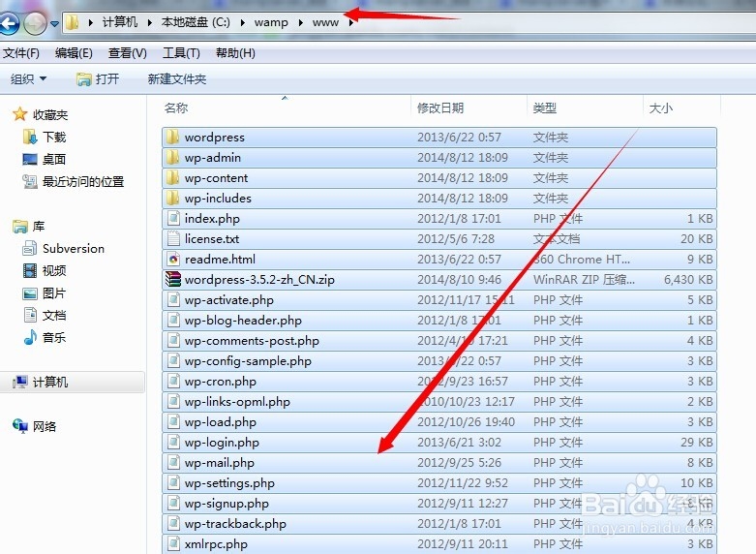The height and width of the screenshot is (554, 756).
Task: Click 新建文件夹 toolbar button
Action: click(177, 78)
